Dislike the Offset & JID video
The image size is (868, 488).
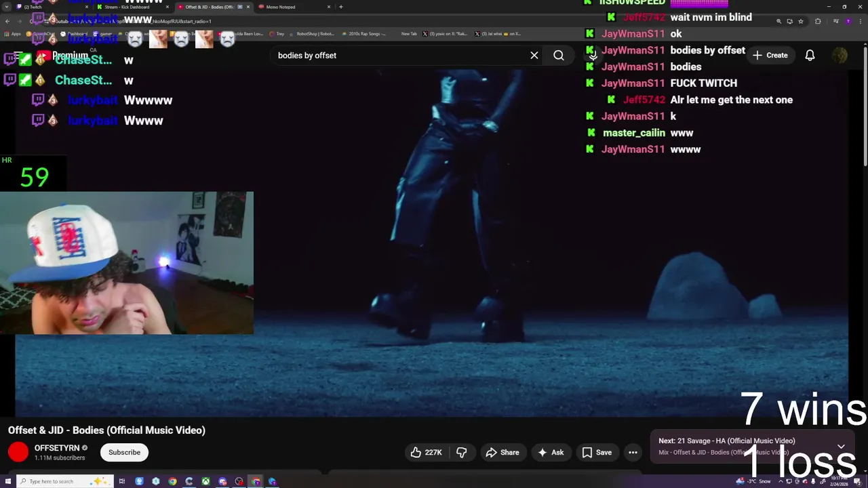pos(462,453)
